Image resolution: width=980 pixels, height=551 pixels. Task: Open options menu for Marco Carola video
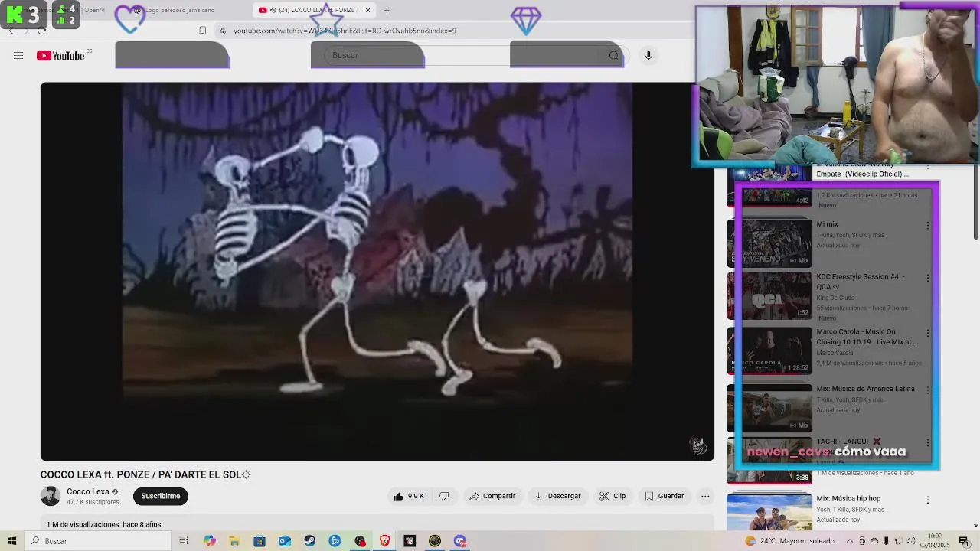point(928,333)
